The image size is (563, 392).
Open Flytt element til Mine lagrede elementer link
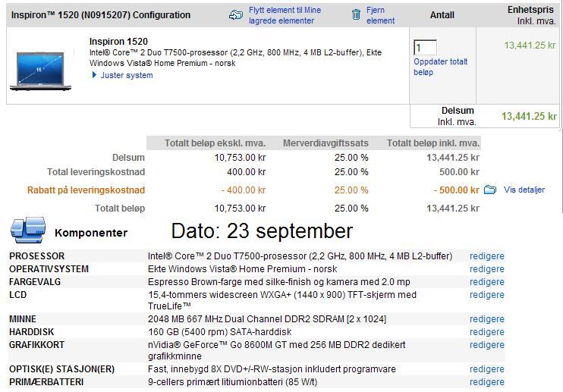tap(285, 15)
